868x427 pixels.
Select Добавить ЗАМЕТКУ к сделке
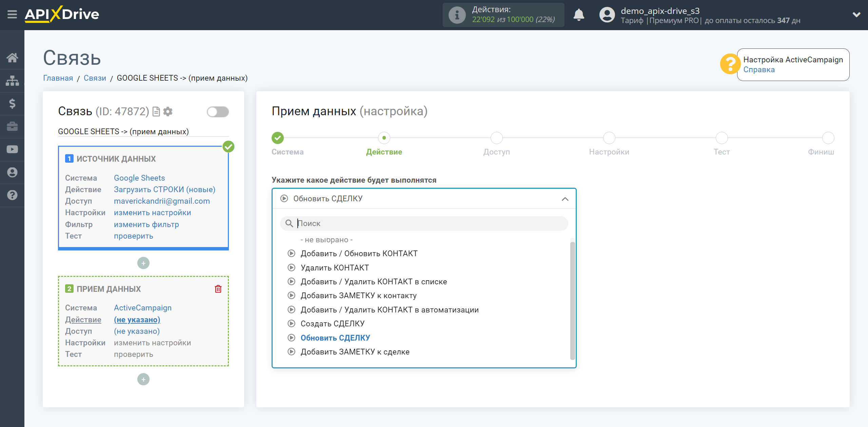click(x=355, y=352)
